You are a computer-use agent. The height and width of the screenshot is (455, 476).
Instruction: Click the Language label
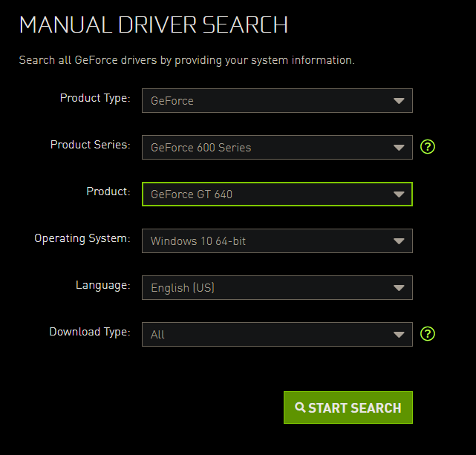pyautogui.click(x=102, y=285)
